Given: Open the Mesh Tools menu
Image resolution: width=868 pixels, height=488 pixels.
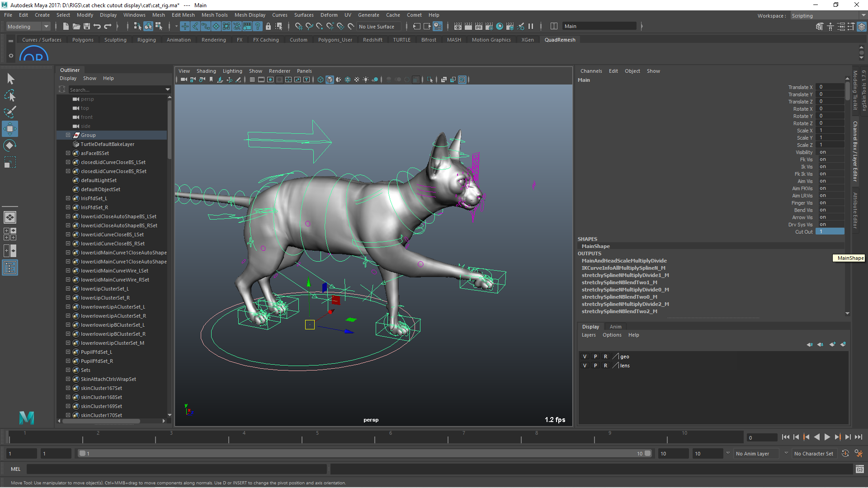Looking at the screenshot, I should 214,15.
